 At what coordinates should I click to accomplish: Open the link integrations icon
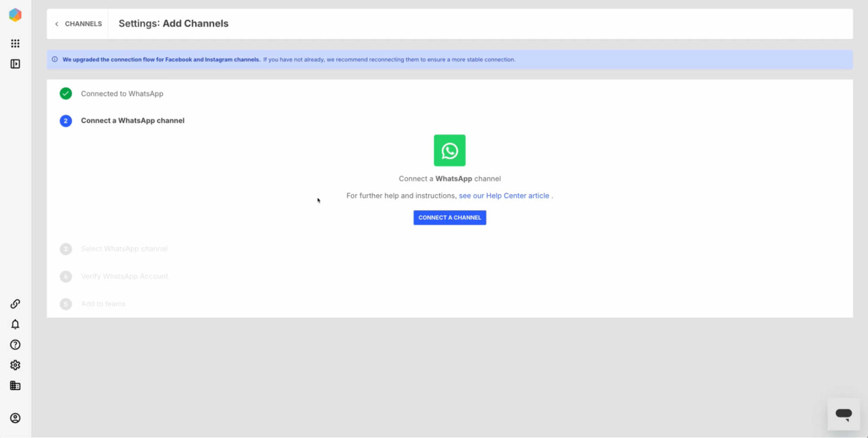point(15,304)
